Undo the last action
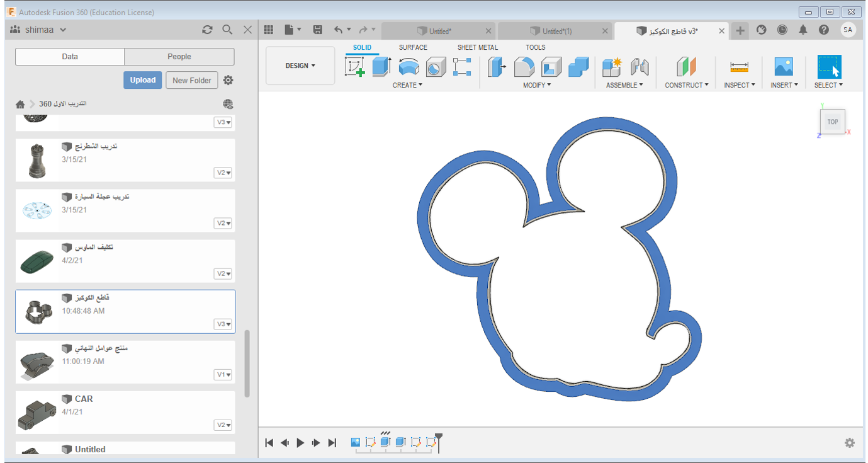The height and width of the screenshot is (463, 868). (339, 30)
